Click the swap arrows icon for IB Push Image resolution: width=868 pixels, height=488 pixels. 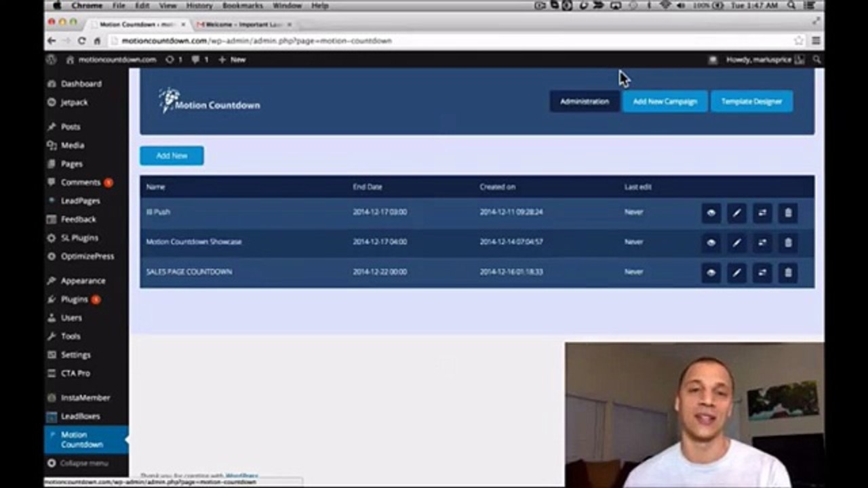tap(762, 213)
